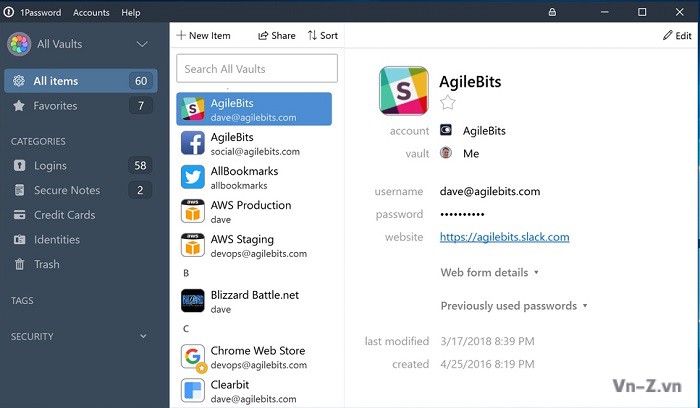Click the Search All Vaults field
Viewport: 700px width, 408px height.
tap(256, 69)
